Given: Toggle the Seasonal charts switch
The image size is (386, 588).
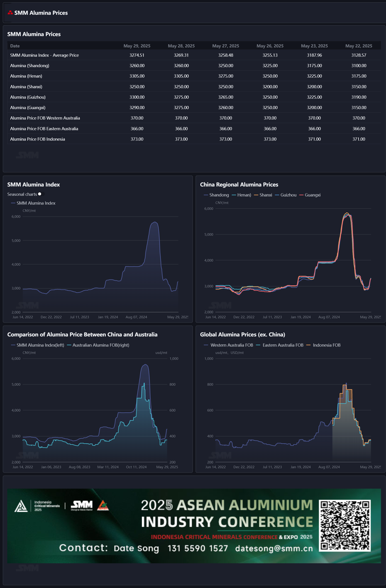Looking at the screenshot, I should pos(41,194).
